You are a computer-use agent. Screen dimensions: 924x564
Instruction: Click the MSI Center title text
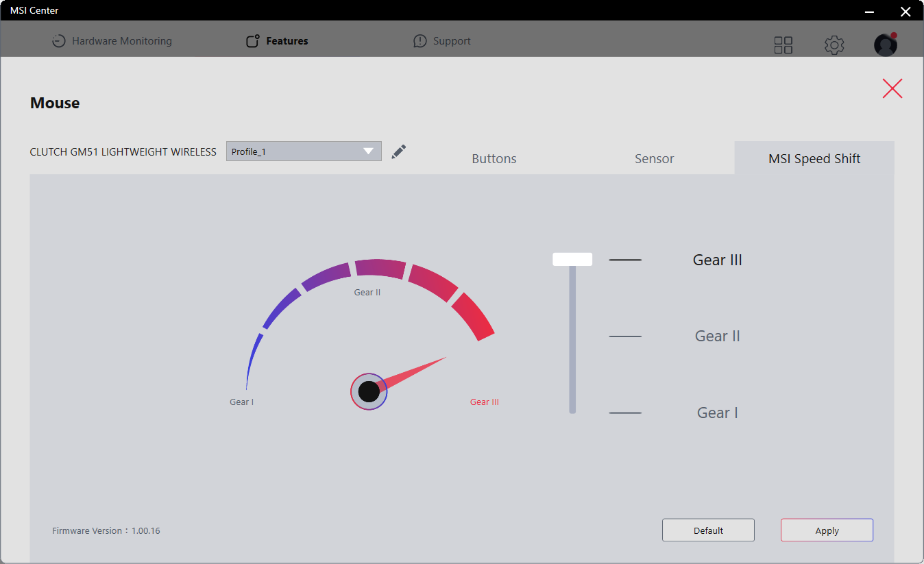(34, 10)
